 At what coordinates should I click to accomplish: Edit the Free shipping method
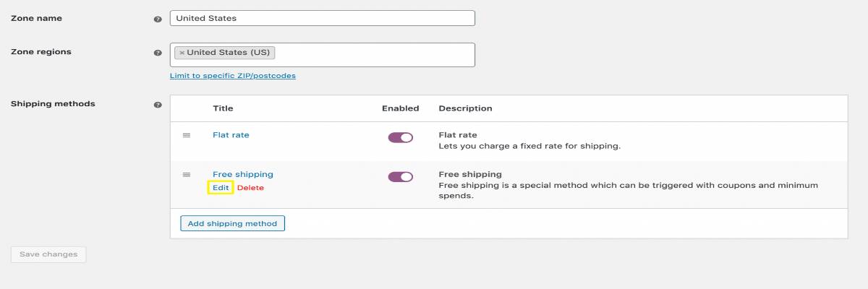pos(221,188)
